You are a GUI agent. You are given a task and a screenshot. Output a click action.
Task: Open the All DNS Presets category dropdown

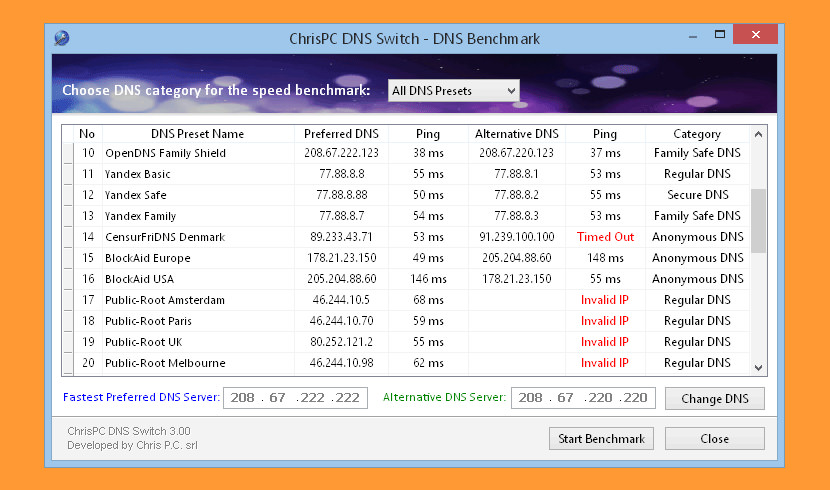[x=454, y=90]
